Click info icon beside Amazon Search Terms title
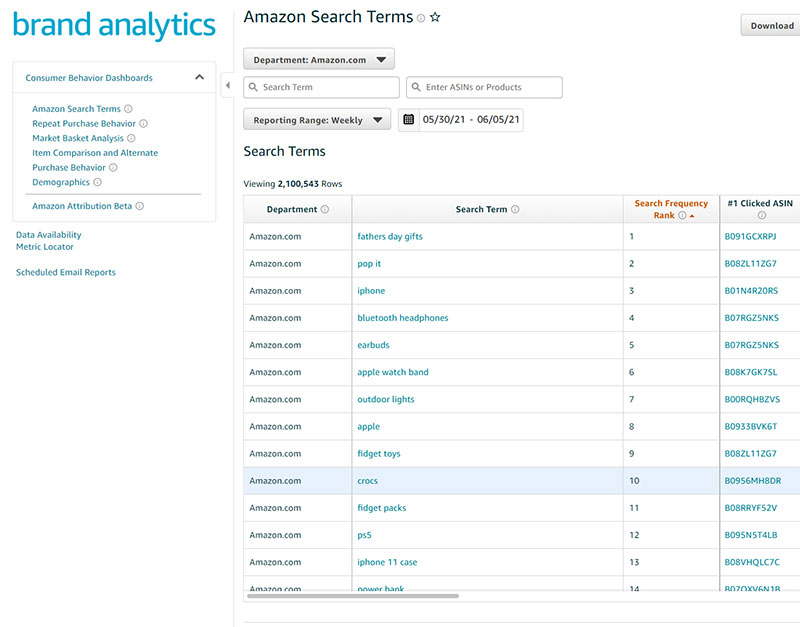800x627 pixels. (x=421, y=18)
